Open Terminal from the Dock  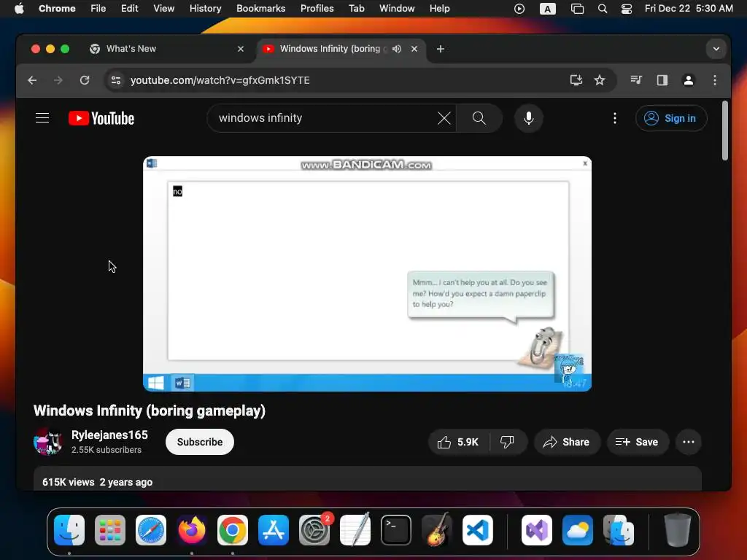click(x=396, y=530)
